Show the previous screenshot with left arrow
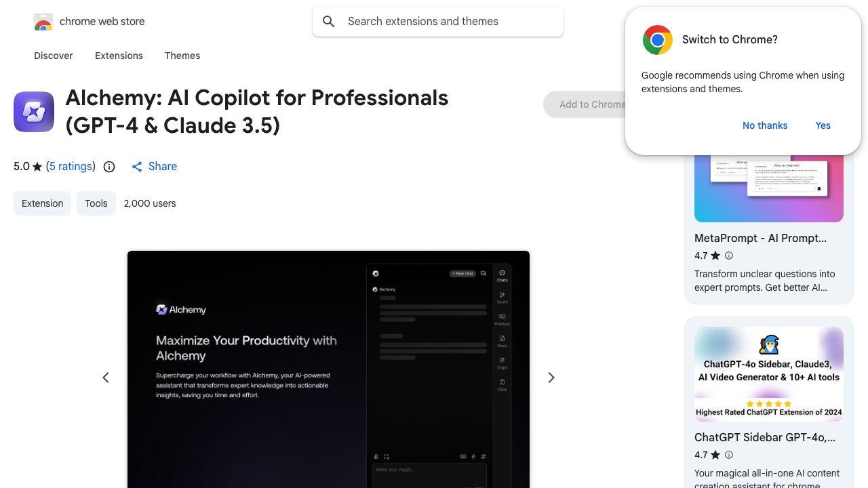Viewport: 868px width, 488px height. click(106, 378)
